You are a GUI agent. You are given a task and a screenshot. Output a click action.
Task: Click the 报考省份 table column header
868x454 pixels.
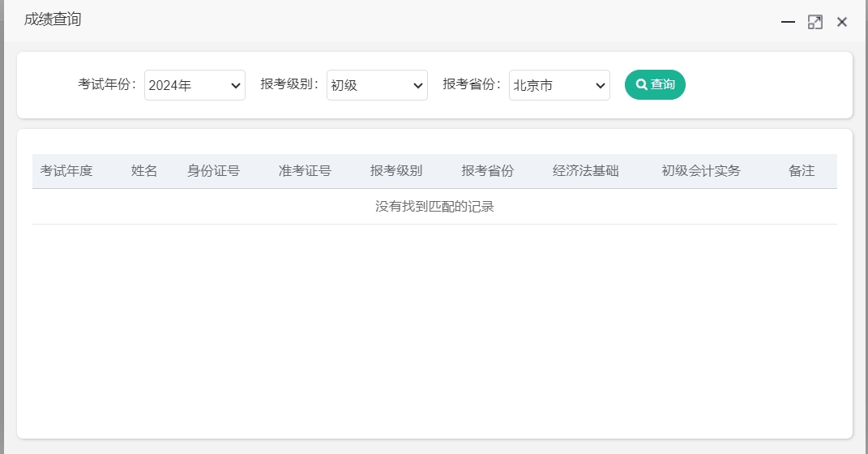point(488,171)
